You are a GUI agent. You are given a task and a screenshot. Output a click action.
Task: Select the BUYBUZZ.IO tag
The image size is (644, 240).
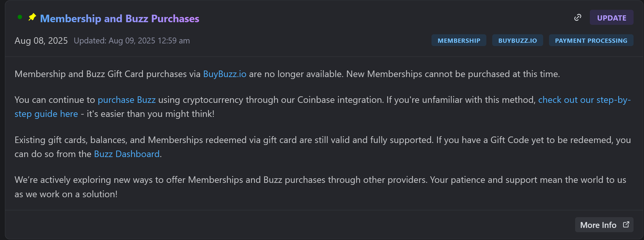(517, 40)
